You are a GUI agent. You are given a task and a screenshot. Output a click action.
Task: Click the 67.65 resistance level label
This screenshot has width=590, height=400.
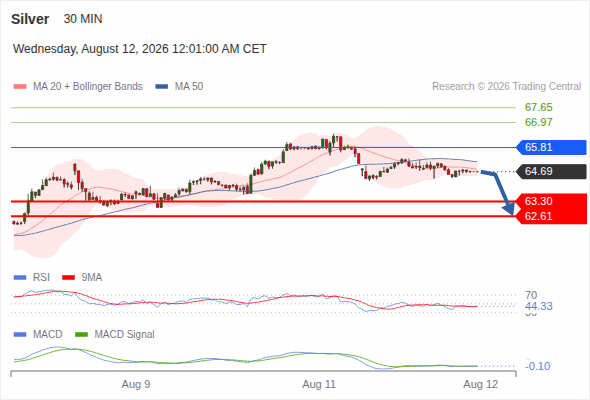coord(538,108)
